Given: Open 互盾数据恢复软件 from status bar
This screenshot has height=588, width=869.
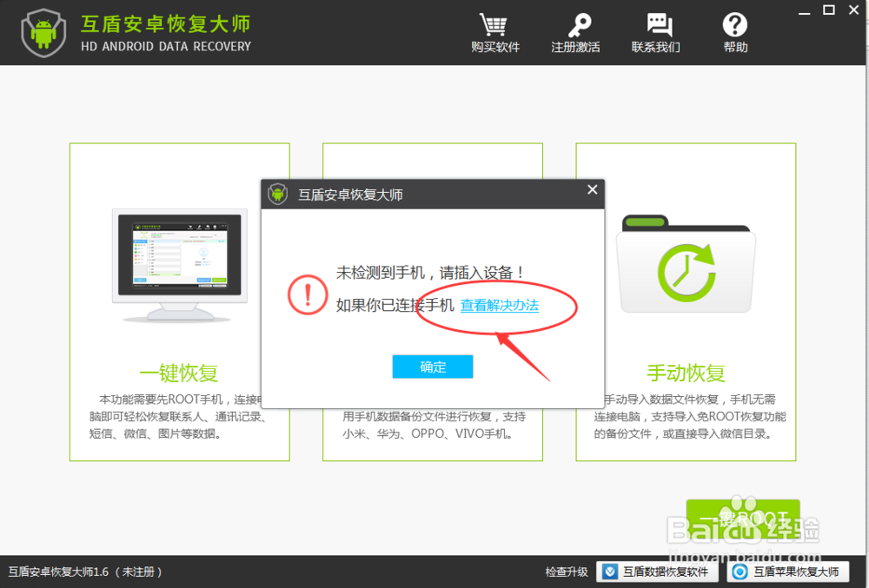Looking at the screenshot, I should pyautogui.click(x=657, y=571).
